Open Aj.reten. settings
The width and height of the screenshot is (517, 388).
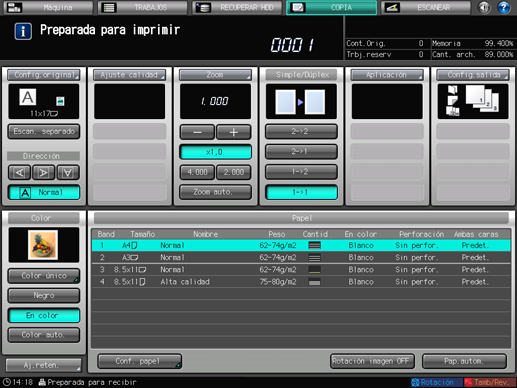pos(44,365)
